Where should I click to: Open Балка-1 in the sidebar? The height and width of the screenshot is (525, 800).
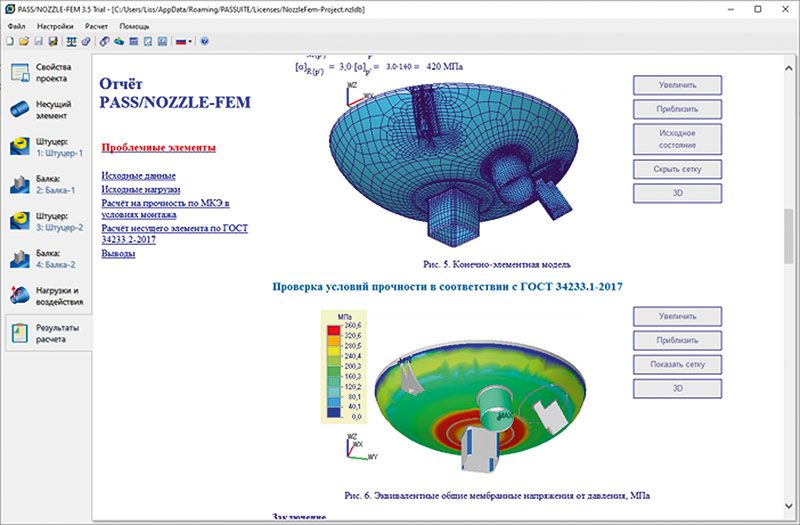coord(47,184)
